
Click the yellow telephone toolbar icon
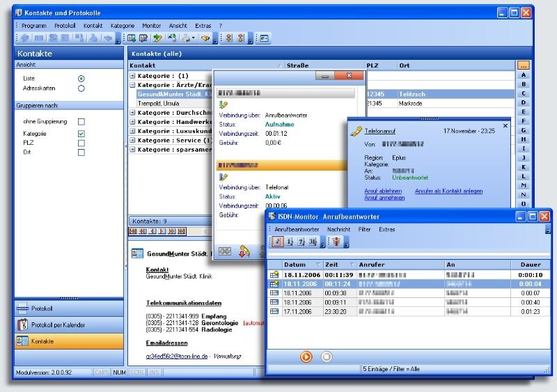pos(205,38)
